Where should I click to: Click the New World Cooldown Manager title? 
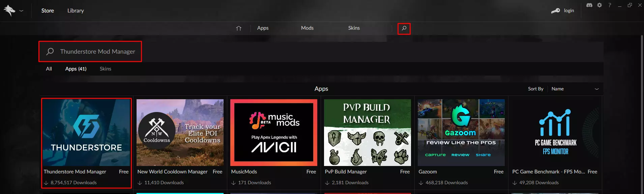pyautogui.click(x=172, y=172)
